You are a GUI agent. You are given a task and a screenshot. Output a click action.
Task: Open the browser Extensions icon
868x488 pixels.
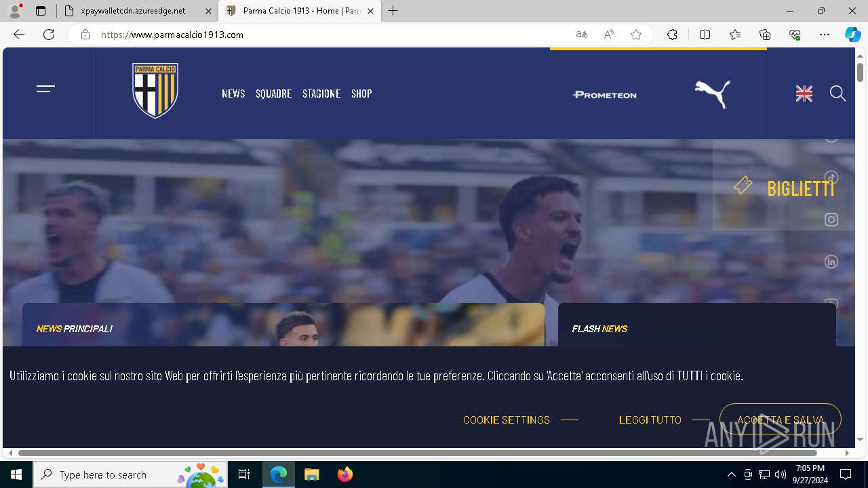672,35
